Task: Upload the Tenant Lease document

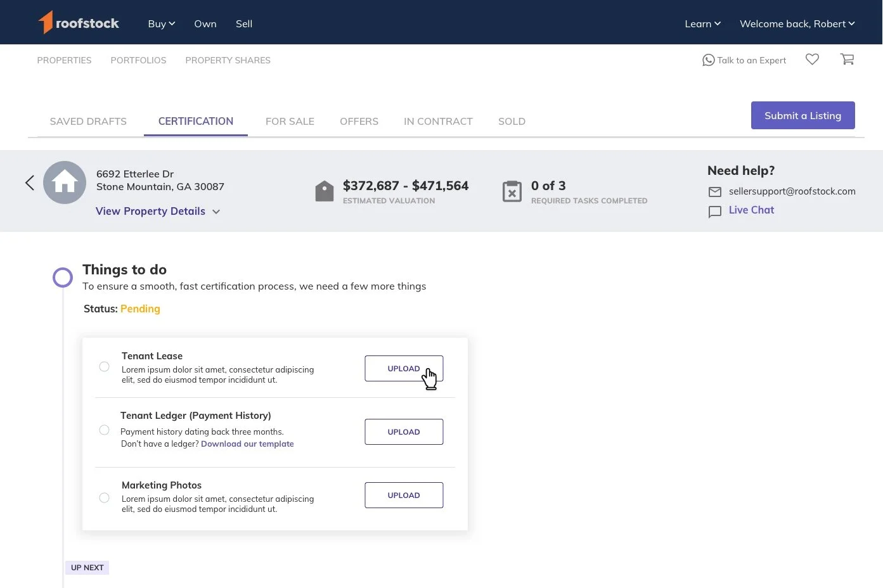Action: point(404,368)
